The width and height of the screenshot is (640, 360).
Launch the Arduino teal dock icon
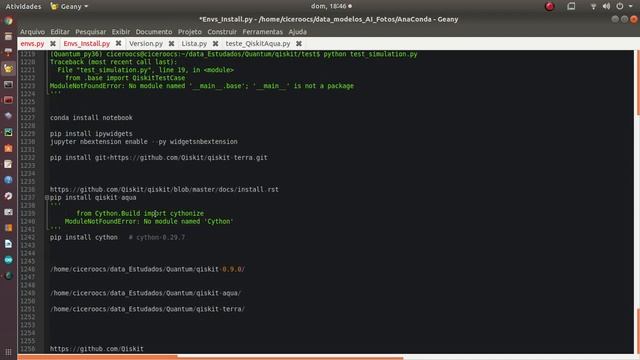pyautogui.click(x=8, y=260)
